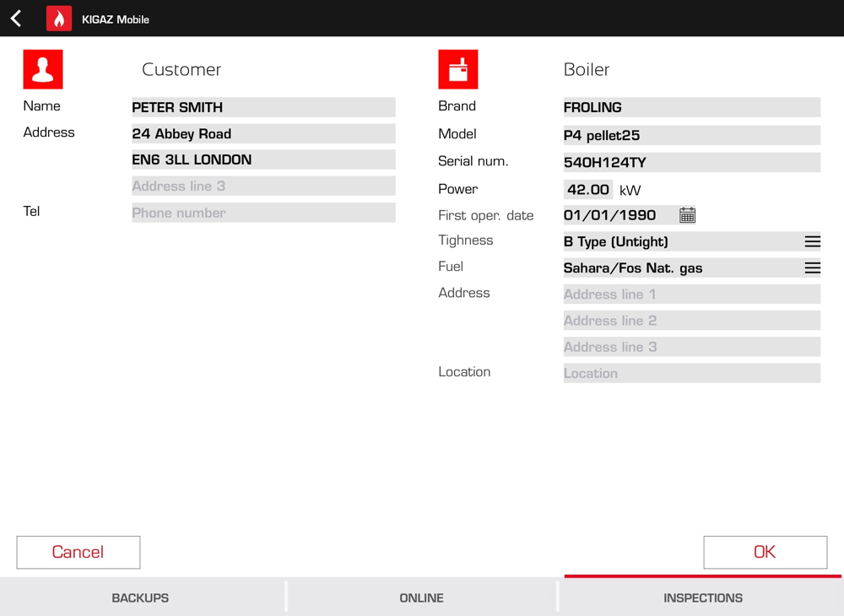Edit the 42.00 power value
Viewport: 844px width, 616px height.
(588, 189)
